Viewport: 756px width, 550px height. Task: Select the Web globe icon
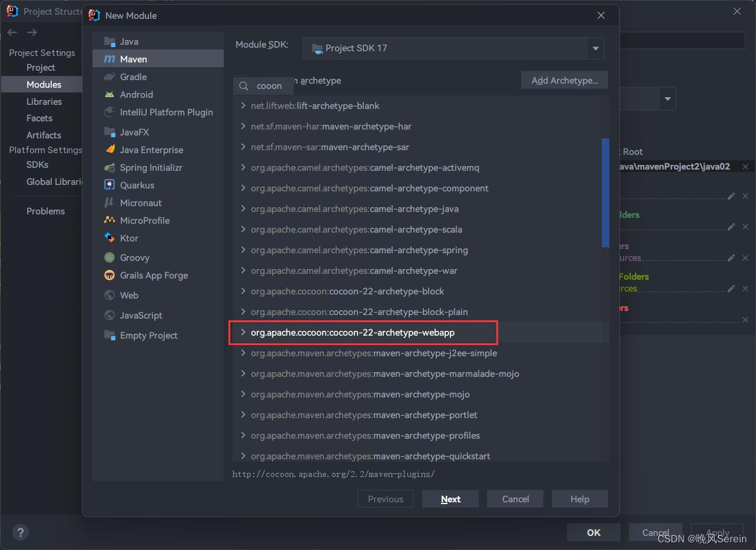[x=110, y=295]
